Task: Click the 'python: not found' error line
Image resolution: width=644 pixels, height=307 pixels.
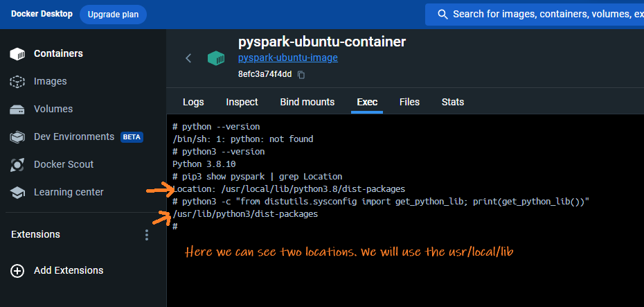Action: [x=243, y=139]
